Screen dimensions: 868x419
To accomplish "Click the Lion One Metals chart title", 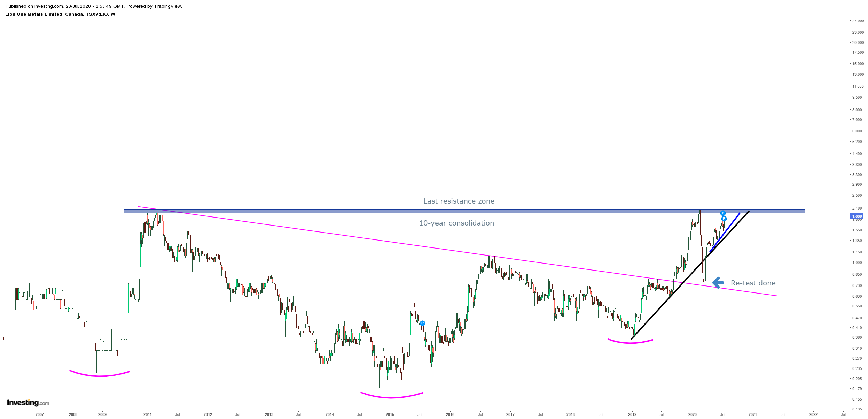I will (60, 14).
